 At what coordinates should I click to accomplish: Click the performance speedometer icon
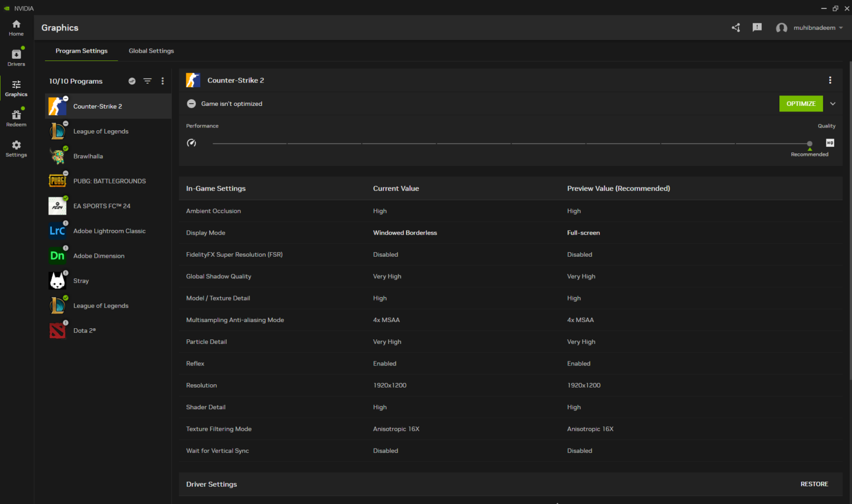tap(191, 143)
